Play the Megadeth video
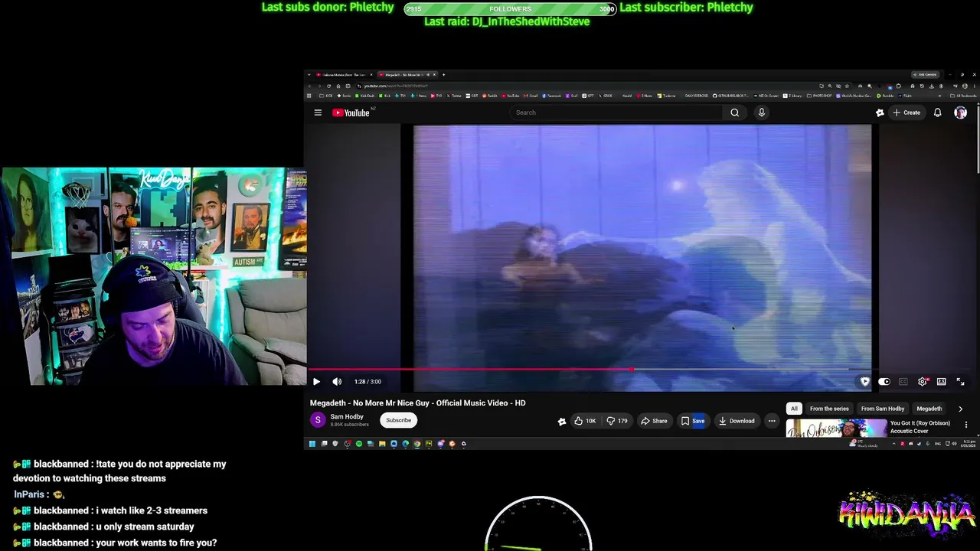This screenshot has height=551, width=980. 316,381
